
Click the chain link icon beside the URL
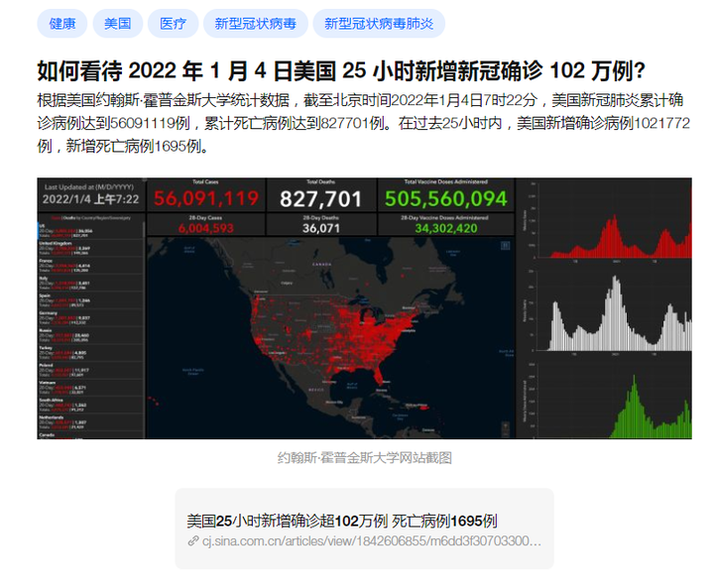click(x=193, y=540)
